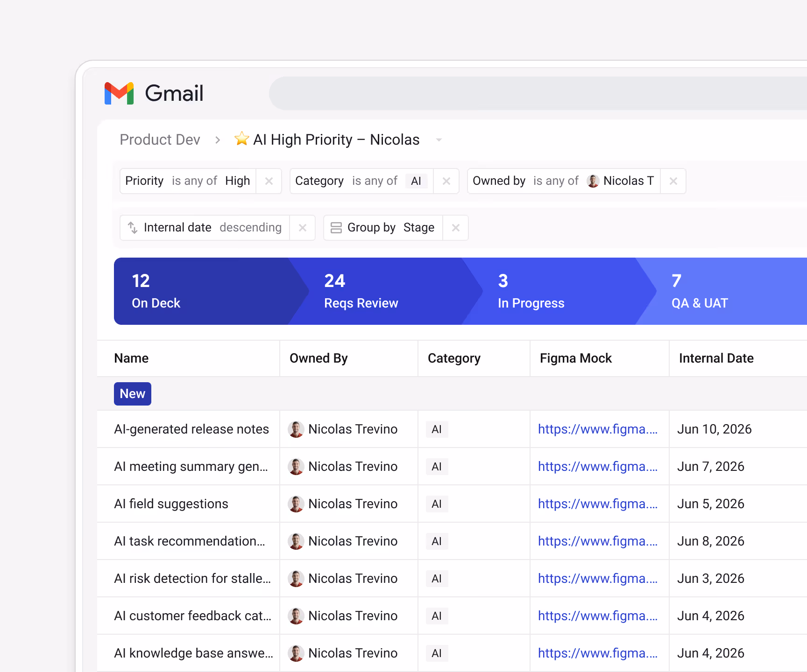Click Nicolas Trevino avatar in knowledge base row
Screen dimensions: 807x672
[x=296, y=653]
